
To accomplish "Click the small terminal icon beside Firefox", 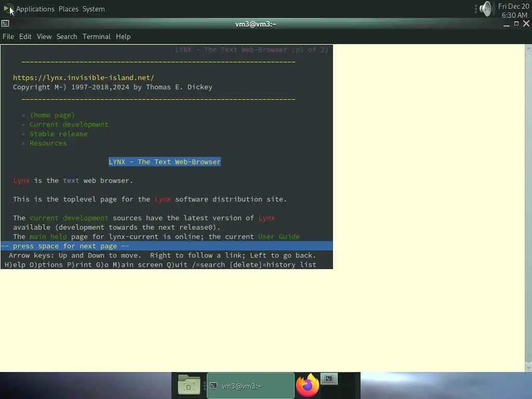I will click(x=329, y=379).
